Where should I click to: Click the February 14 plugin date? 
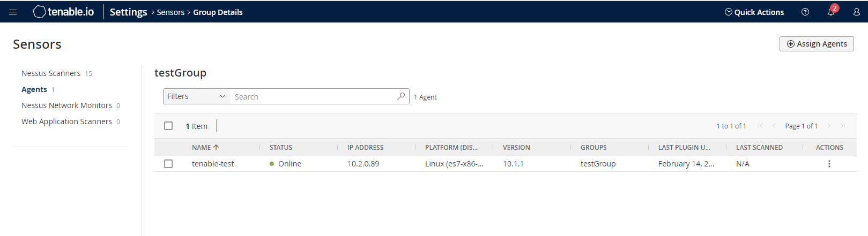(x=686, y=164)
